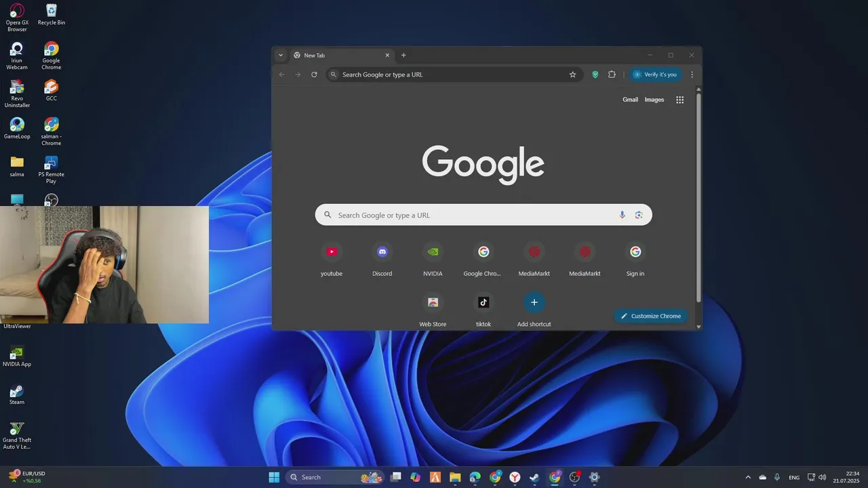Click the forward arrow in Chrome toolbar
Image resolution: width=868 pixels, height=488 pixels.
coord(298,75)
